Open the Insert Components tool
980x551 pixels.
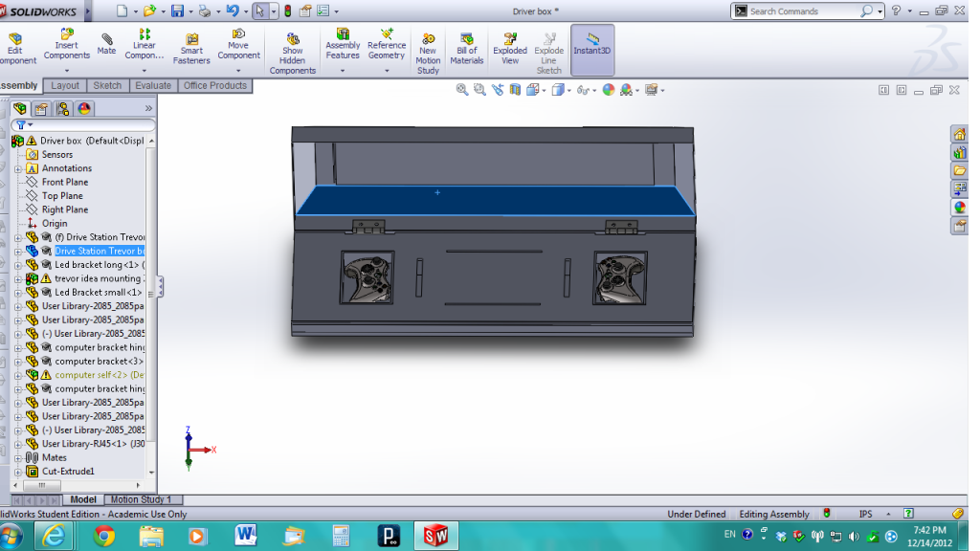[66, 44]
